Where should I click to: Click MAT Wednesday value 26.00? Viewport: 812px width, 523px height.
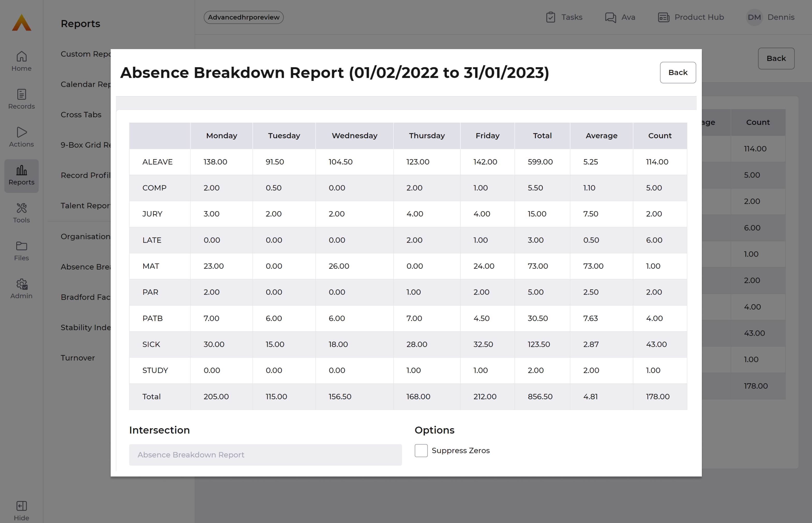(339, 266)
